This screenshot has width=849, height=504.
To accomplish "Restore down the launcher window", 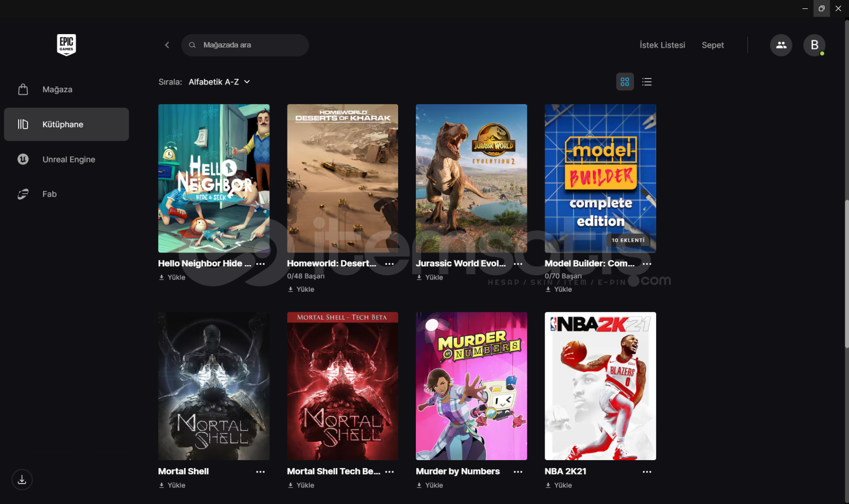I will (x=821, y=8).
